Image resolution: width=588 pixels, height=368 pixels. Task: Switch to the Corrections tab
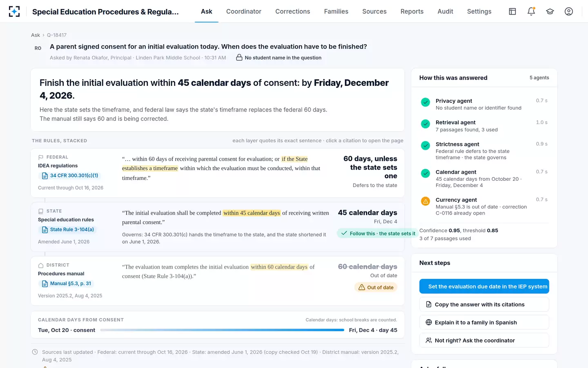[x=293, y=11]
